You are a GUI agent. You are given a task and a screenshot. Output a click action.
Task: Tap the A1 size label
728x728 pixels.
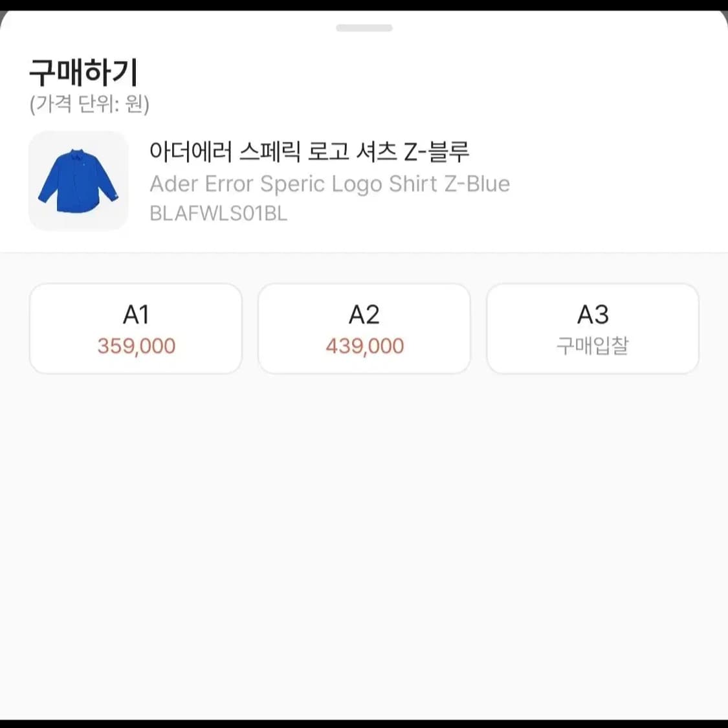(x=135, y=314)
